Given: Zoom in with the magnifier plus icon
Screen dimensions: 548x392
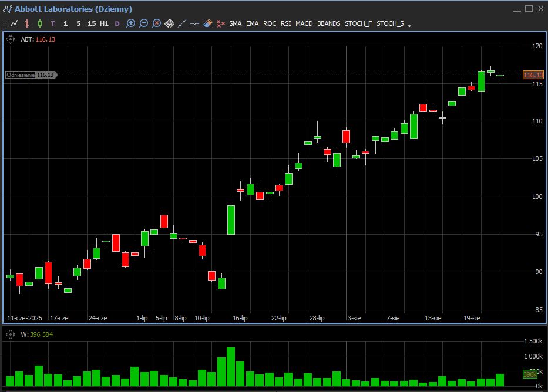Looking at the screenshot, I should coord(130,23).
